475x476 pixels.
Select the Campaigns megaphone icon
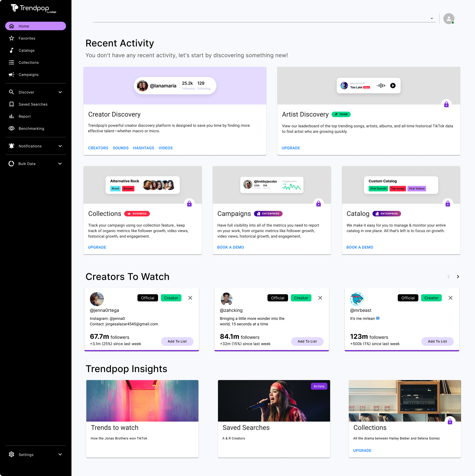pyautogui.click(x=12, y=74)
